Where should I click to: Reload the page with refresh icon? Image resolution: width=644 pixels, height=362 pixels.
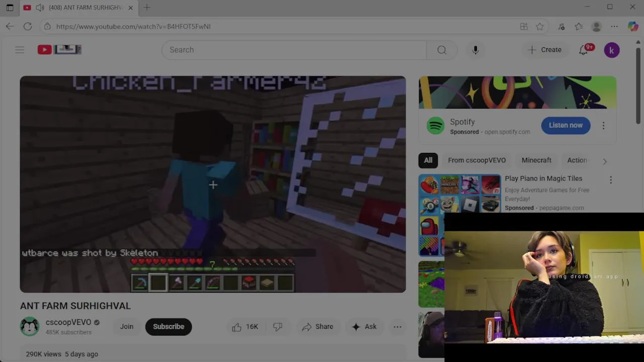click(x=28, y=26)
